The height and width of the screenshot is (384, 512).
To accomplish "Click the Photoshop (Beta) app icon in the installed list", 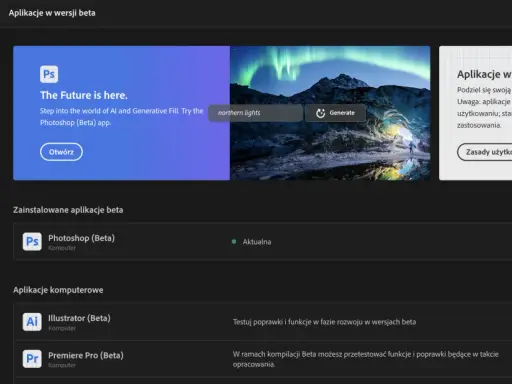I will pos(32,242).
